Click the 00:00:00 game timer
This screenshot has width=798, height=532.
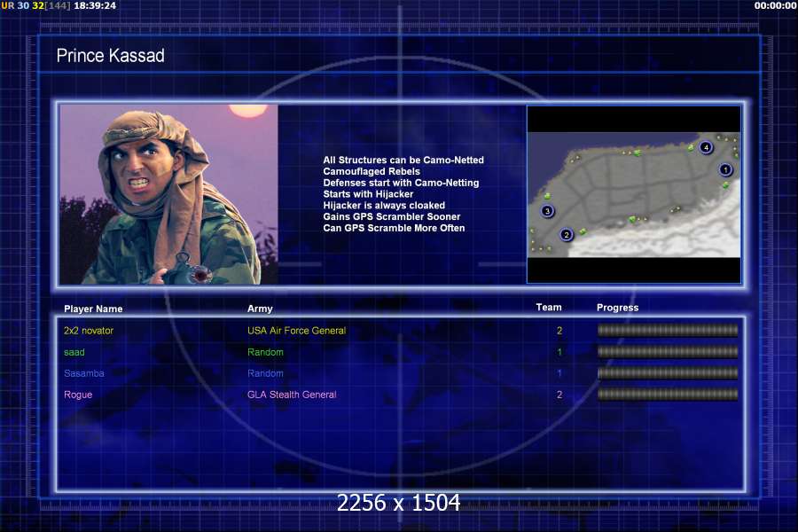click(775, 5)
